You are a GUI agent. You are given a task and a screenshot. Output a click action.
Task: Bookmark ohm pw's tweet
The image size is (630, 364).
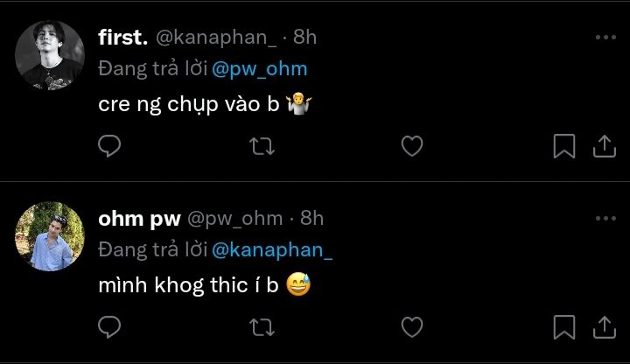(x=564, y=327)
